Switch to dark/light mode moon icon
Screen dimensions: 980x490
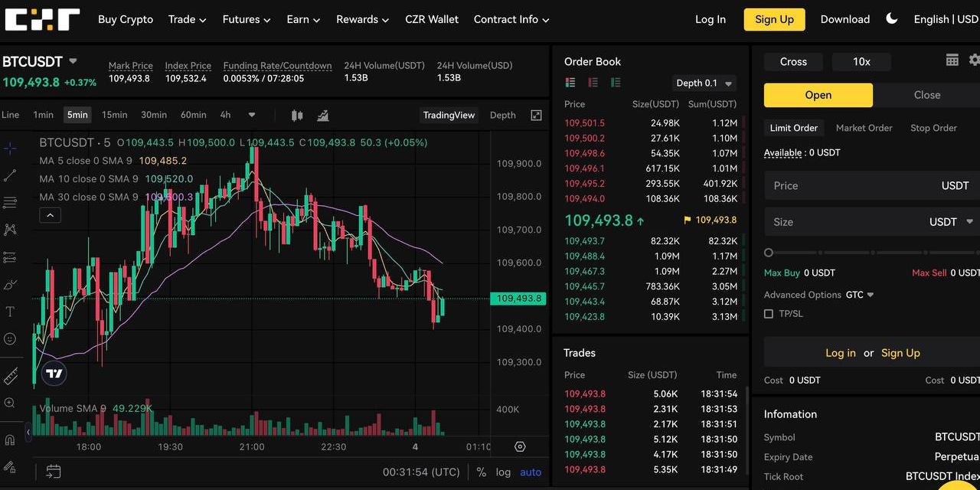(x=891, y=19)
